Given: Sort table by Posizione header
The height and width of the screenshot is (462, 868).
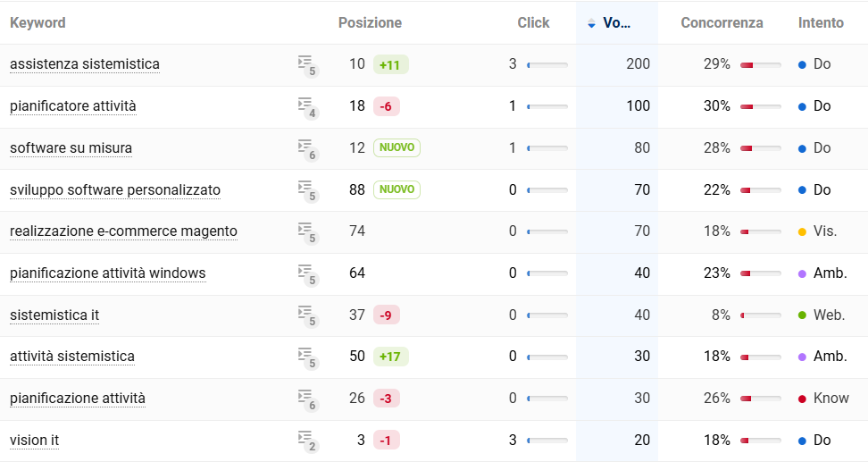Looking at the screenshot, I should [x=370, y=22].
